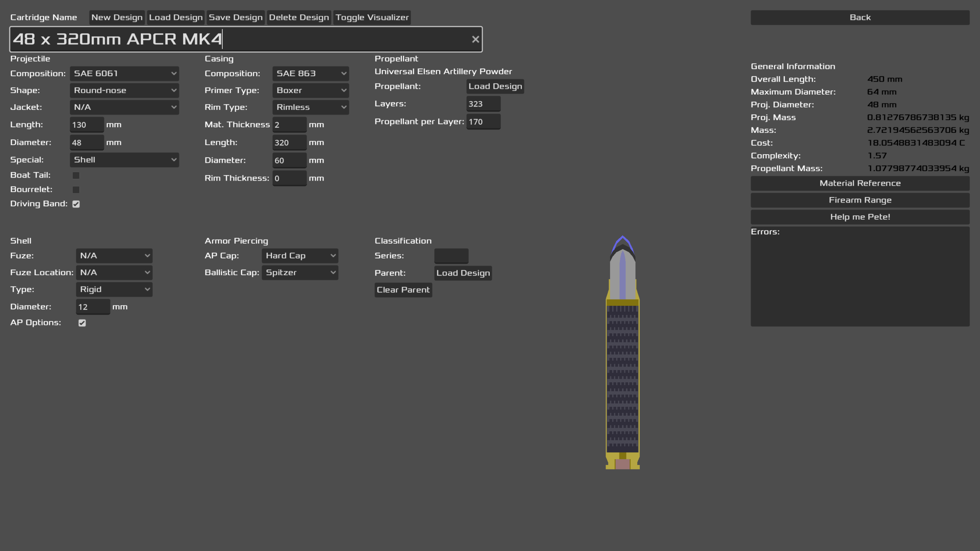
Task: Click the Series text field
Action: pos(451,256)
